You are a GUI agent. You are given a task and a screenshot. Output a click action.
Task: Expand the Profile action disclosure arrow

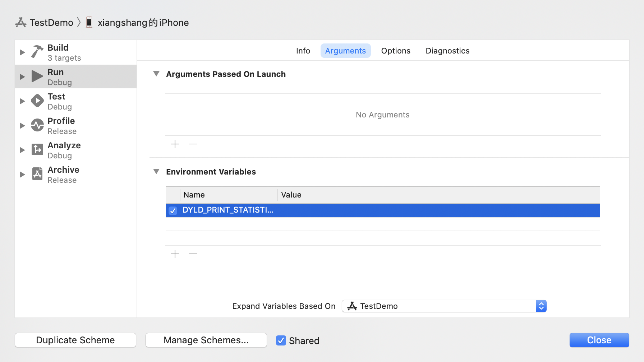pos(22,126)
